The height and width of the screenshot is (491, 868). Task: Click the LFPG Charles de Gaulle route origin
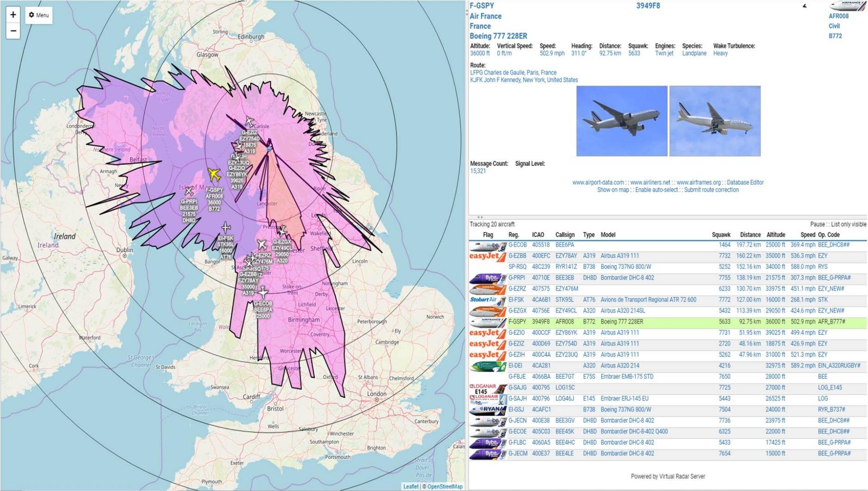(513, 73)
